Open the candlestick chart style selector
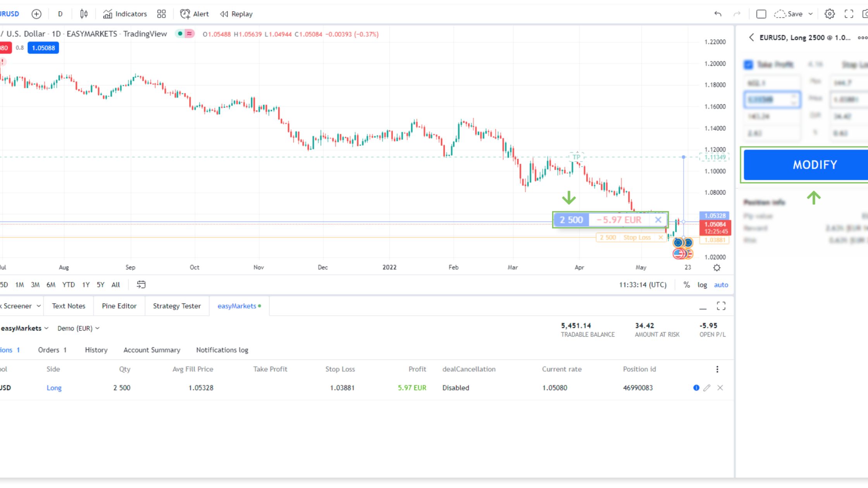This screenshot has width=868, height=488. coord(84,14)
